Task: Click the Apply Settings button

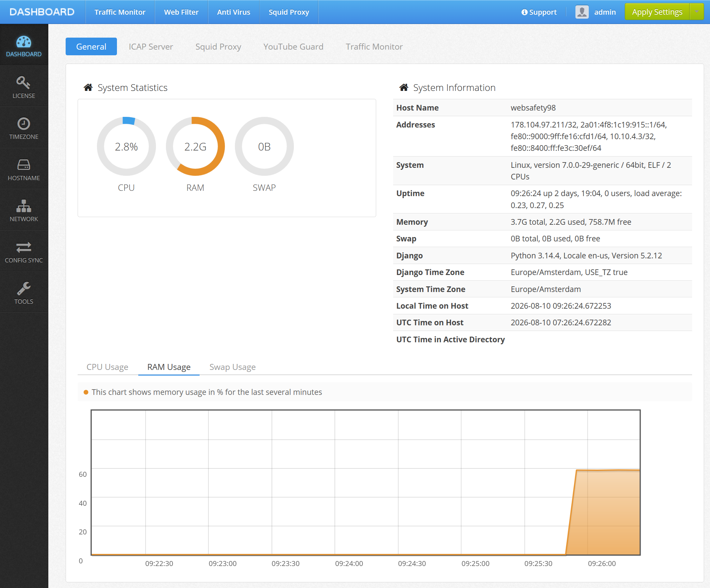Action: click(657, 12)
